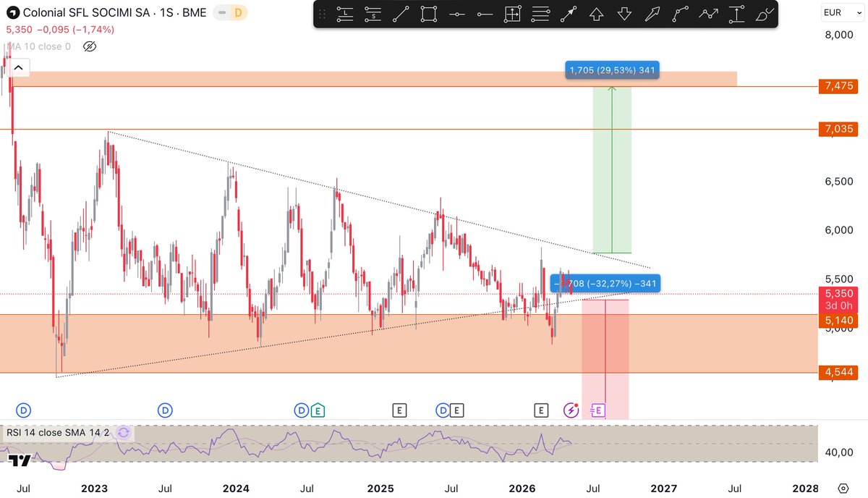Open chart settings gear on time axis
868x498 pixels.
coord(843,489)
